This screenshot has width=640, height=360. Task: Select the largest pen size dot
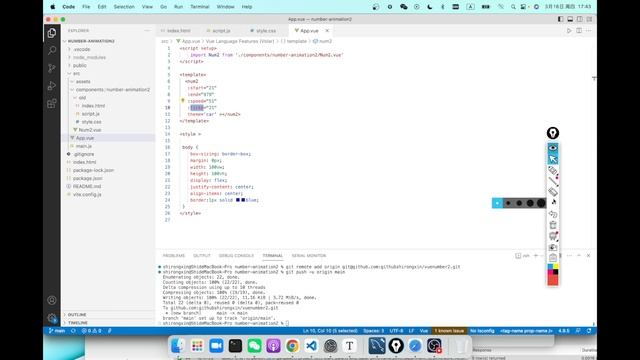pos(541,203)
